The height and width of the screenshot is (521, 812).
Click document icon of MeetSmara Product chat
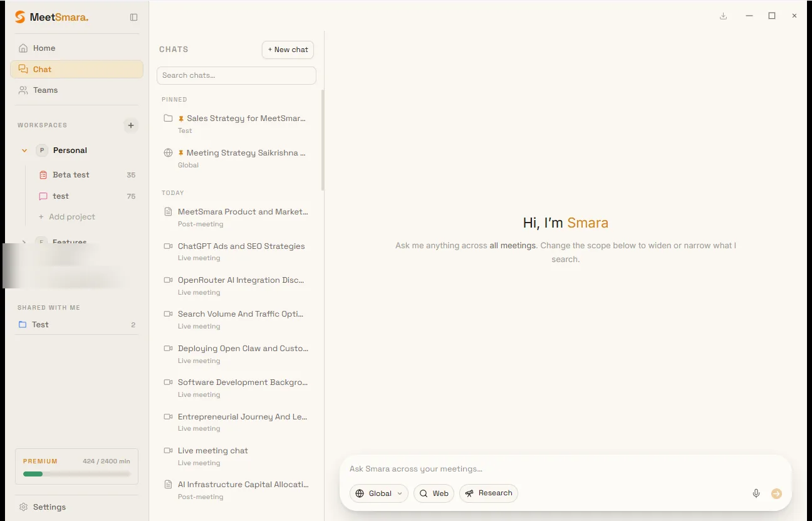(x=168, y=212)
